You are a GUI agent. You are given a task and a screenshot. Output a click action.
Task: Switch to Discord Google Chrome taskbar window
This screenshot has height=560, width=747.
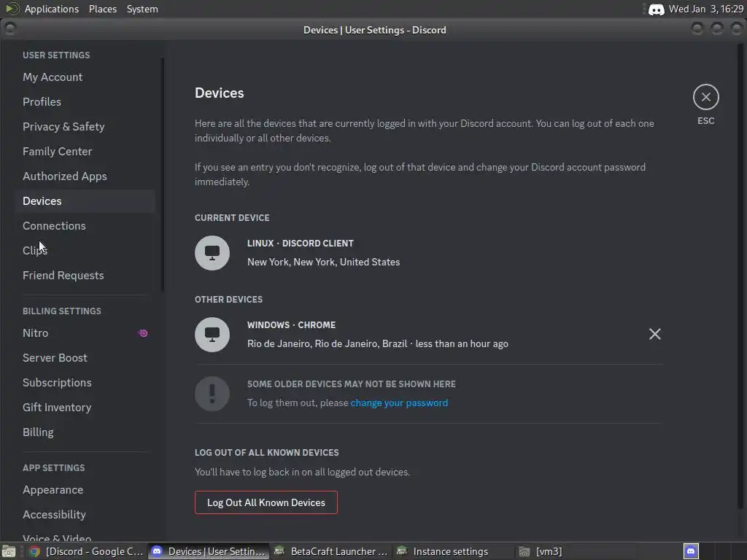tap(86, 551)
